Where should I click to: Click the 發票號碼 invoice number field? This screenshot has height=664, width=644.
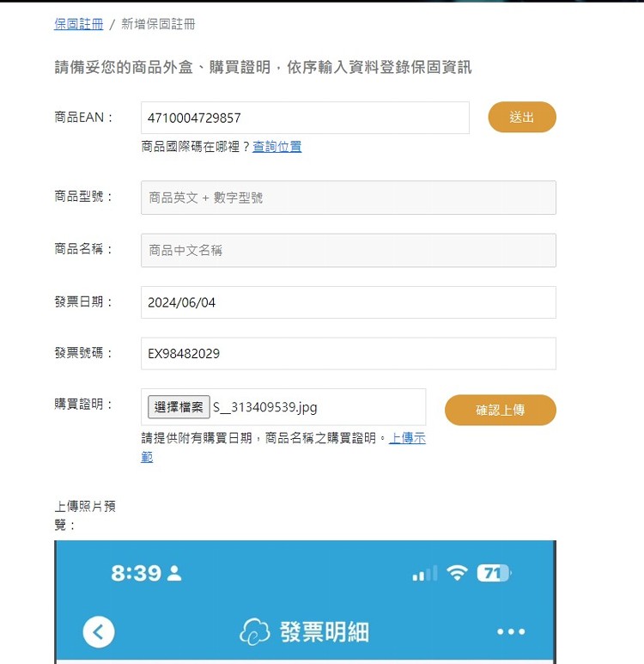click(x=349, y=354)
